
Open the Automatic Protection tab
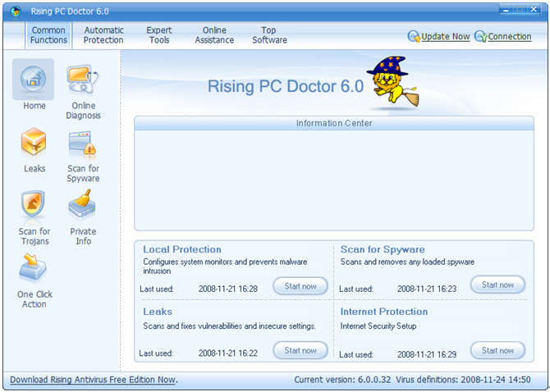(x=103, y=35)
